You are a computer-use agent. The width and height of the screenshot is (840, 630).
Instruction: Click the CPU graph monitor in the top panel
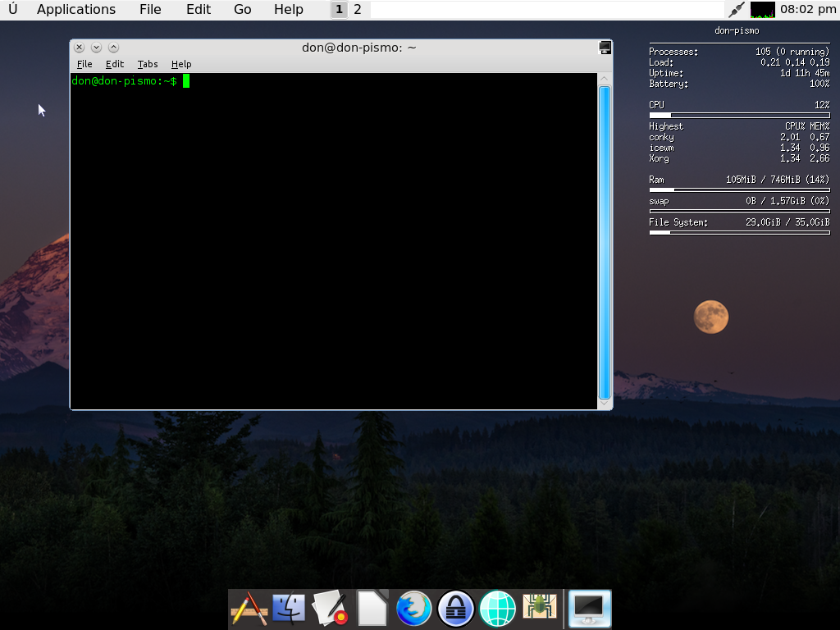(x=762, y=10)
